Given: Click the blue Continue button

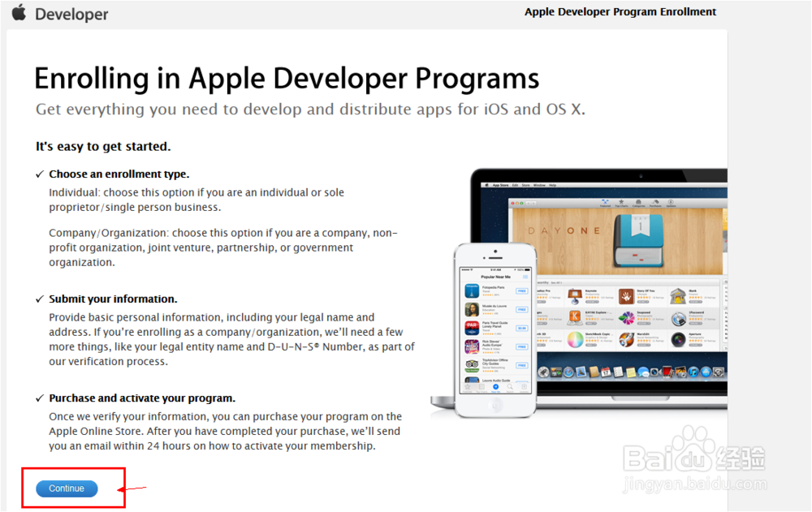Looking at the screenshot, I should [67, 488].
